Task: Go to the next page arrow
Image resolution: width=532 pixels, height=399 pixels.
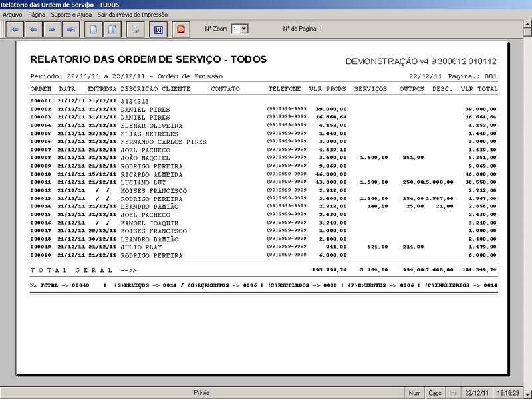Action: [52, 29]
